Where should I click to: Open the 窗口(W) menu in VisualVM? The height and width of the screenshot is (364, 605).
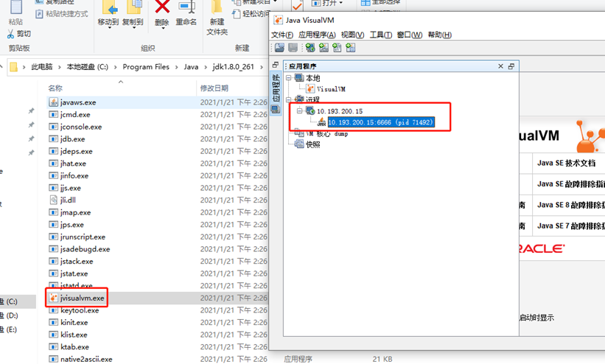(x=410, y=35)
